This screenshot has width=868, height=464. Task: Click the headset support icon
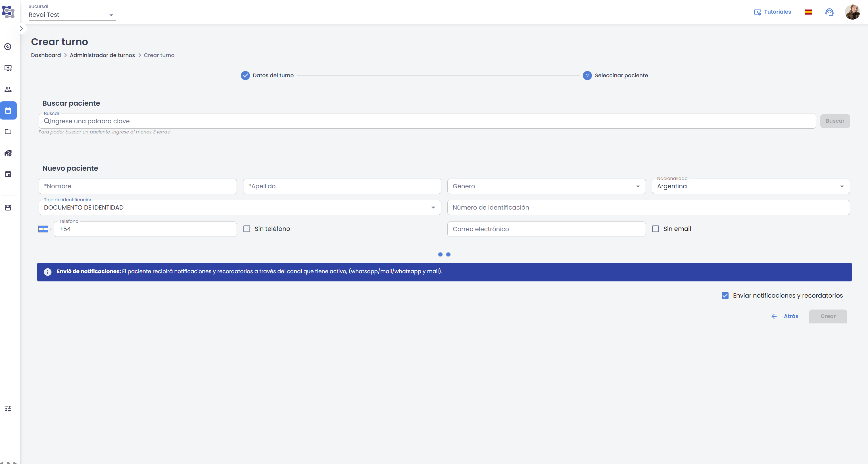tap(829, 12)
